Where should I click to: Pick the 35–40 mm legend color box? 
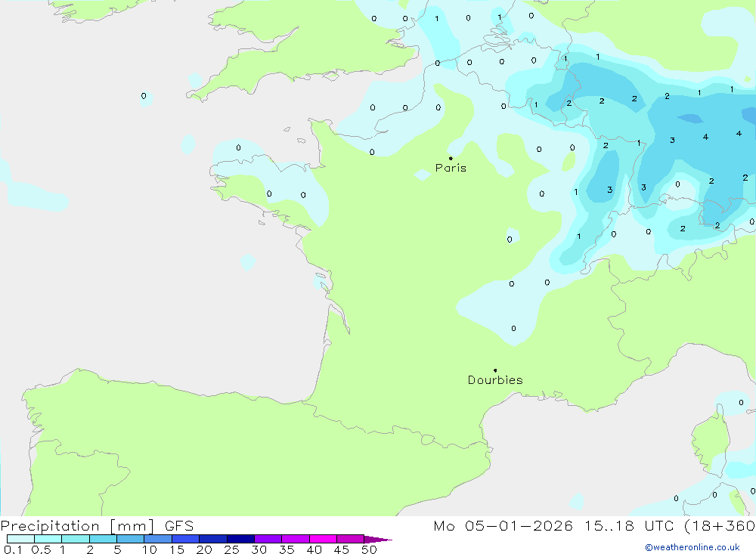(296, 539)
